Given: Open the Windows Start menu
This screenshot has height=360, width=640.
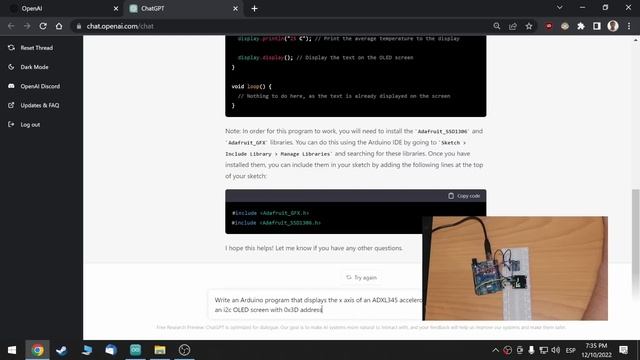Looking at the screenshot, I should pos(12,350).
